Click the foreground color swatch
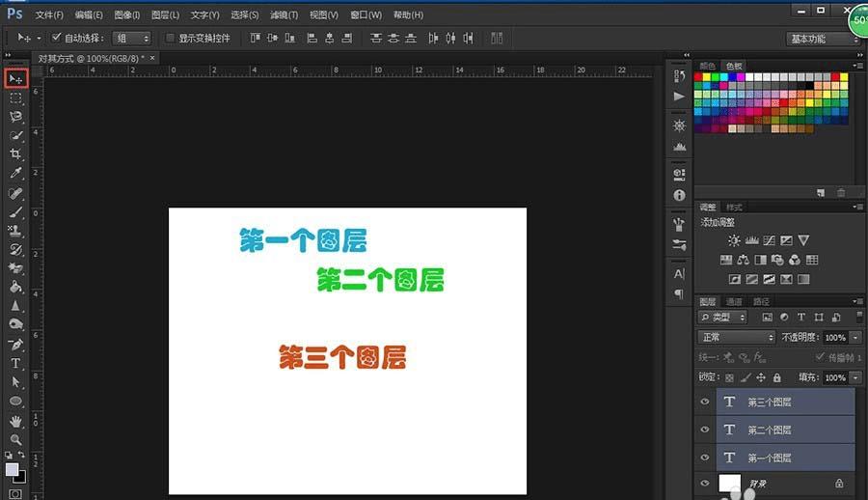This screenshot has width=868, height=500. pyautogui.click(x=12, y=469)
